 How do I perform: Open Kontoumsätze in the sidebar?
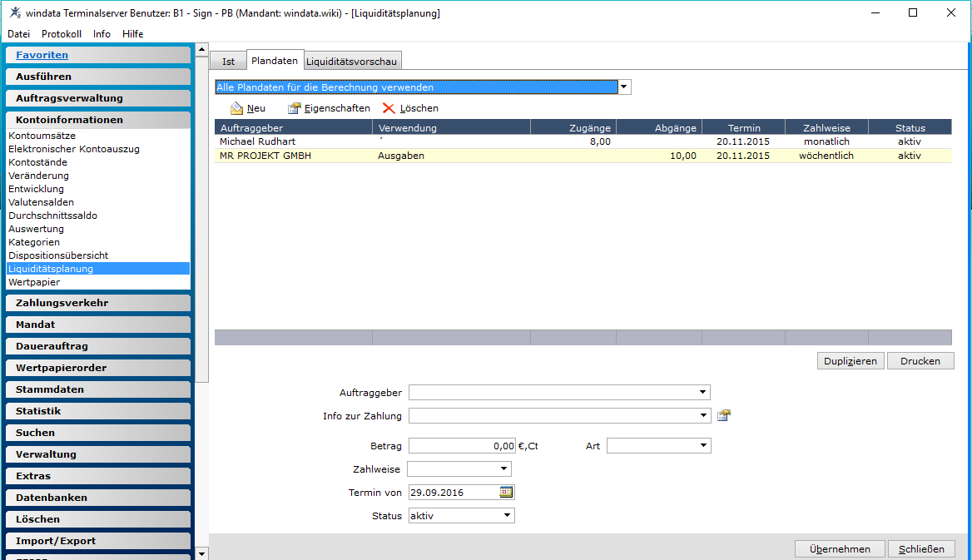tap(42, 136)
